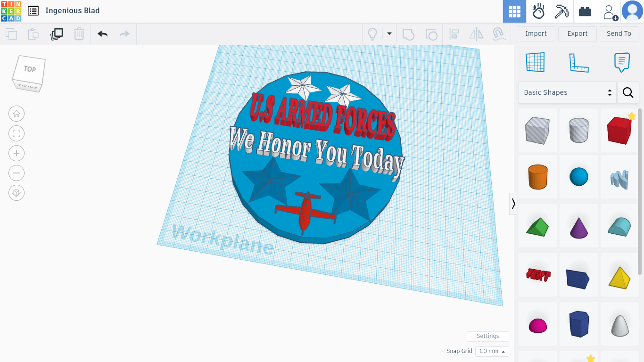
Task: Click the Fit all in view button
Action: 17,133
